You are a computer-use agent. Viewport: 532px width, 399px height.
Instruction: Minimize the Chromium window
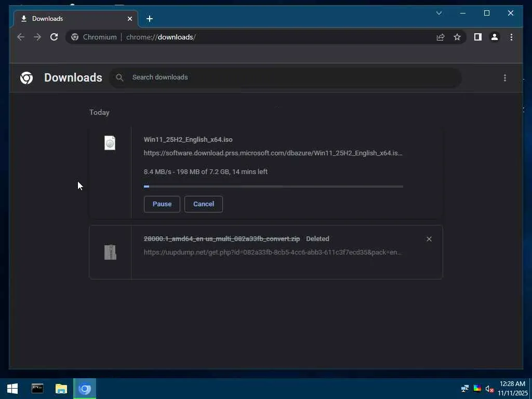coord(463,13)
